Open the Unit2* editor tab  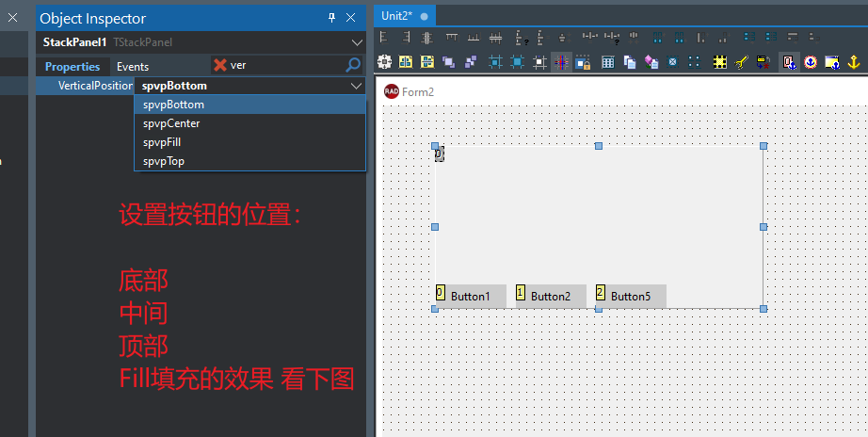point(396,16)
